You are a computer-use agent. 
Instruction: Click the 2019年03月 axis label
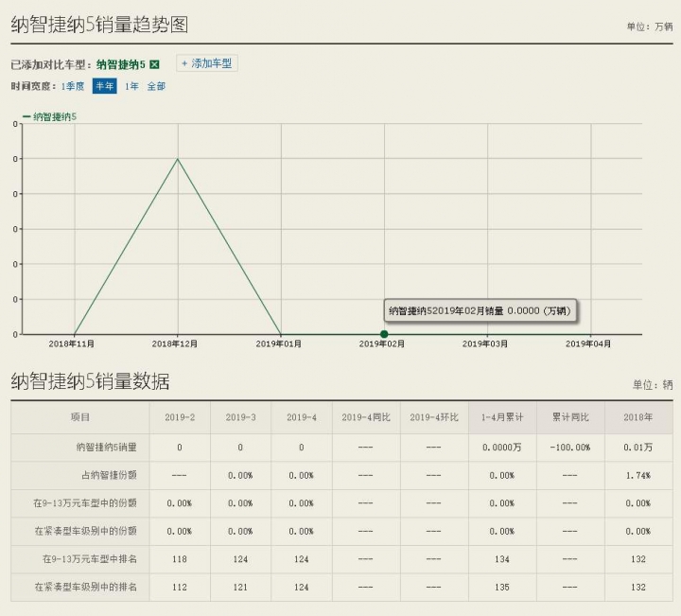pos(484,343)
